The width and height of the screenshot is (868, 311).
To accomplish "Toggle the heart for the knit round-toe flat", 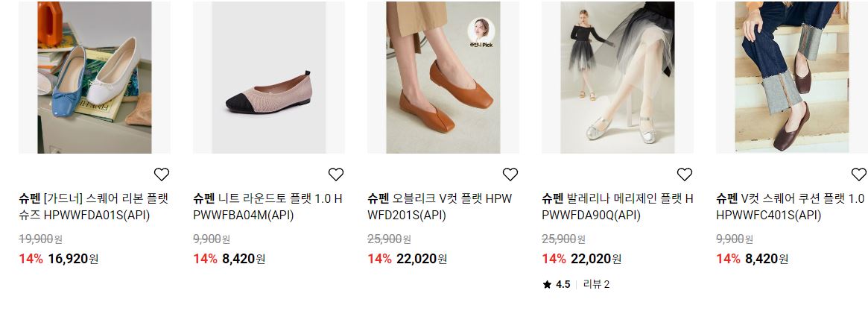I will [336, 174].
